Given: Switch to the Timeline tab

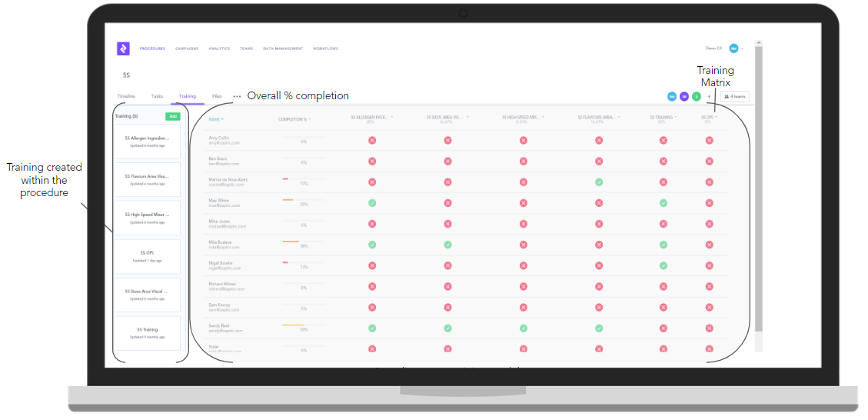Looking at the screenshot, I should click(125, 96).
